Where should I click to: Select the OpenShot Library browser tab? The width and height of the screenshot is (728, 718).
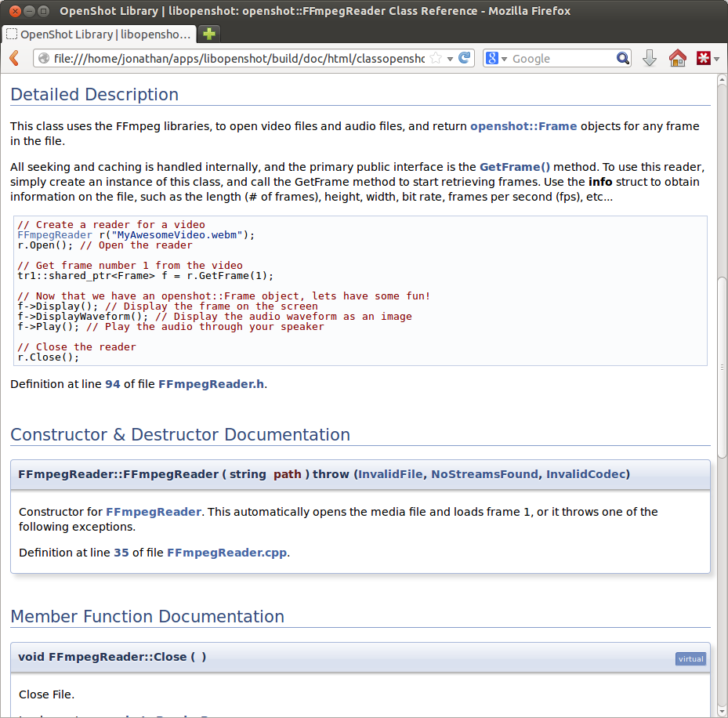[x=98, y=34]
